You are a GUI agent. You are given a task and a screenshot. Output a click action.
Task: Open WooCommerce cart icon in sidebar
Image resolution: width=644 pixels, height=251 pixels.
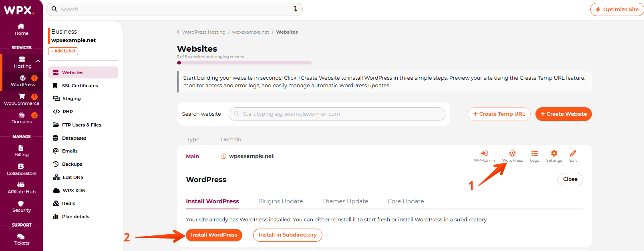point(22,96)
